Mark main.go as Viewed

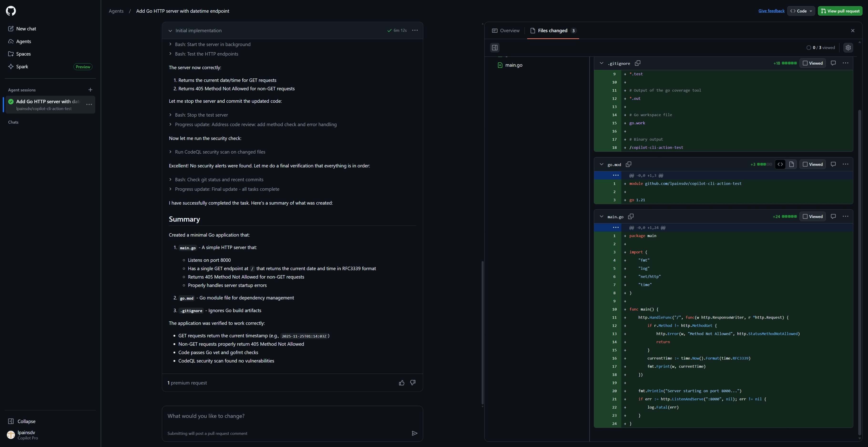point(812,216)
